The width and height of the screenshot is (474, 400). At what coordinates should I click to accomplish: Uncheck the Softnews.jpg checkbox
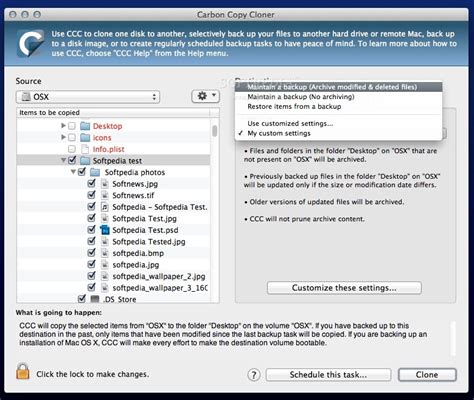[x=91, y=183]
